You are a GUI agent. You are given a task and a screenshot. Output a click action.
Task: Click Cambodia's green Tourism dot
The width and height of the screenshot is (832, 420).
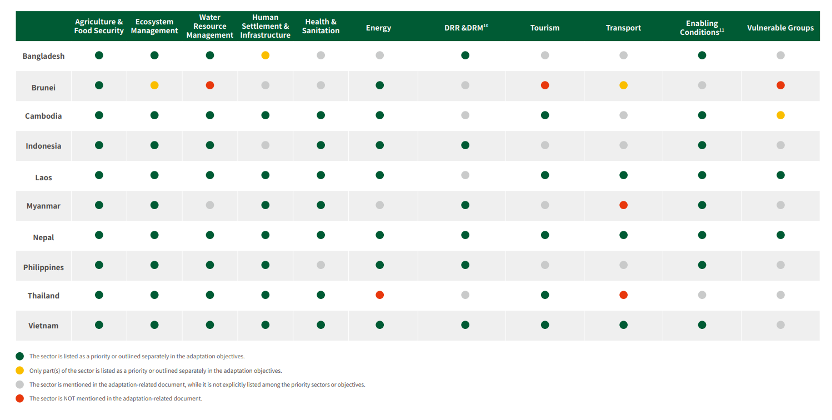[x=545, y=115]
